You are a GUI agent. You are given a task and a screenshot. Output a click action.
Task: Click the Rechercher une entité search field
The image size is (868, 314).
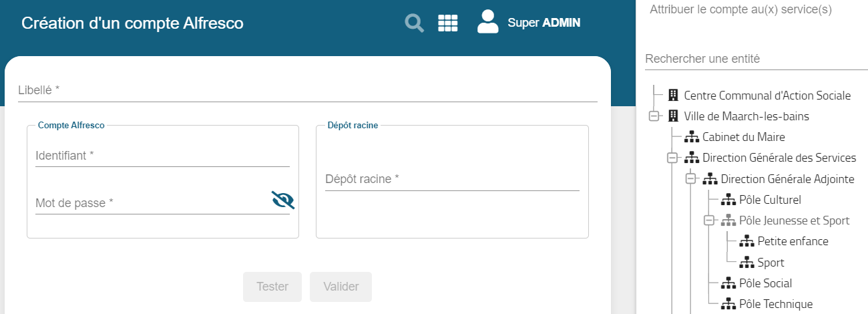(756, 59)
